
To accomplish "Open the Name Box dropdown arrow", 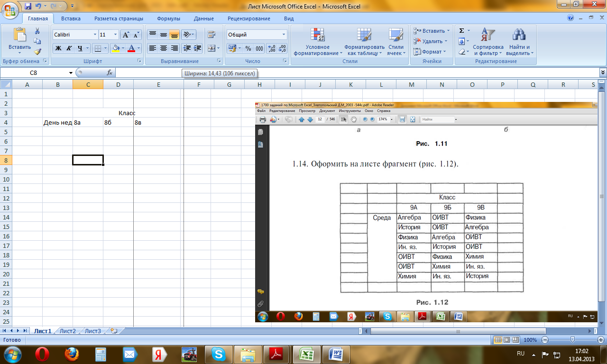I will coord(71,73).
